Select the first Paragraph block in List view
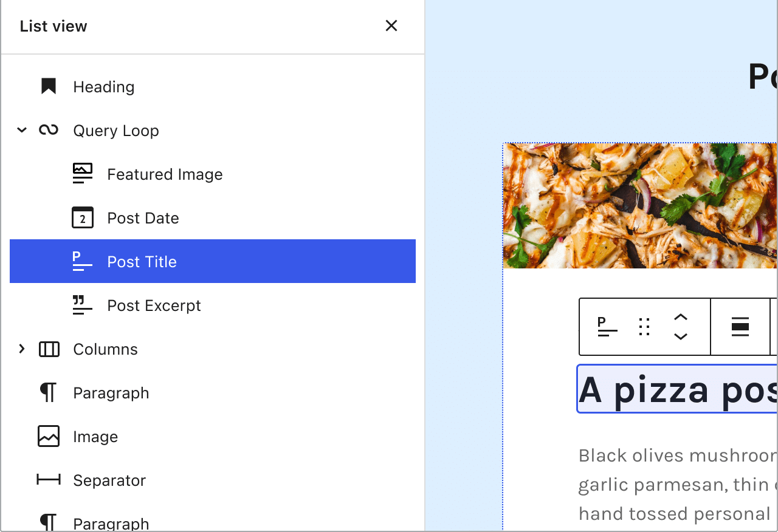Image resolution: width=778 pixels, height=532 pixels. tap(111, 392)
